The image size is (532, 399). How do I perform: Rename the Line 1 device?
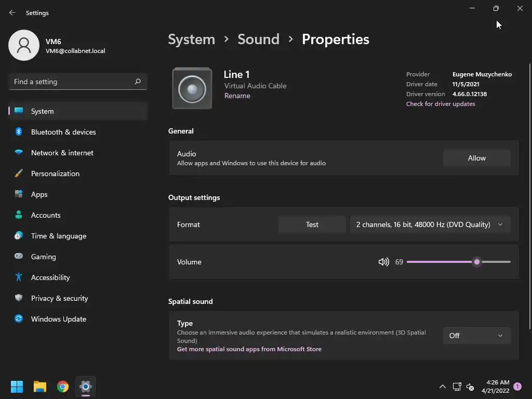pos(237,96)
